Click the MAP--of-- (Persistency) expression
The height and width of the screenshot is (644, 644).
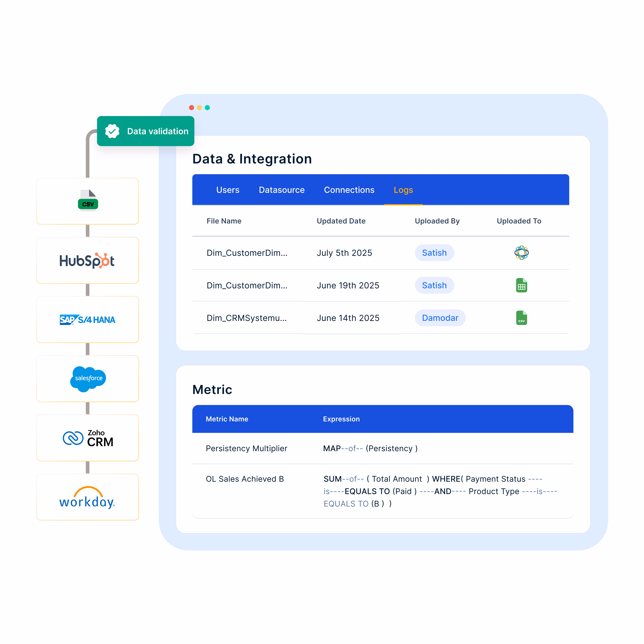pyautogui.click(x=370, y=448)
